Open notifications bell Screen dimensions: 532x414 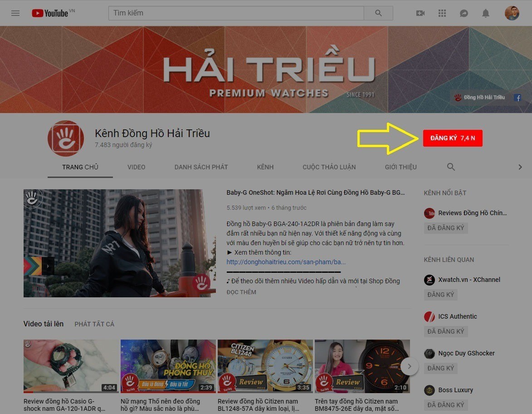[x=486, y=13]
